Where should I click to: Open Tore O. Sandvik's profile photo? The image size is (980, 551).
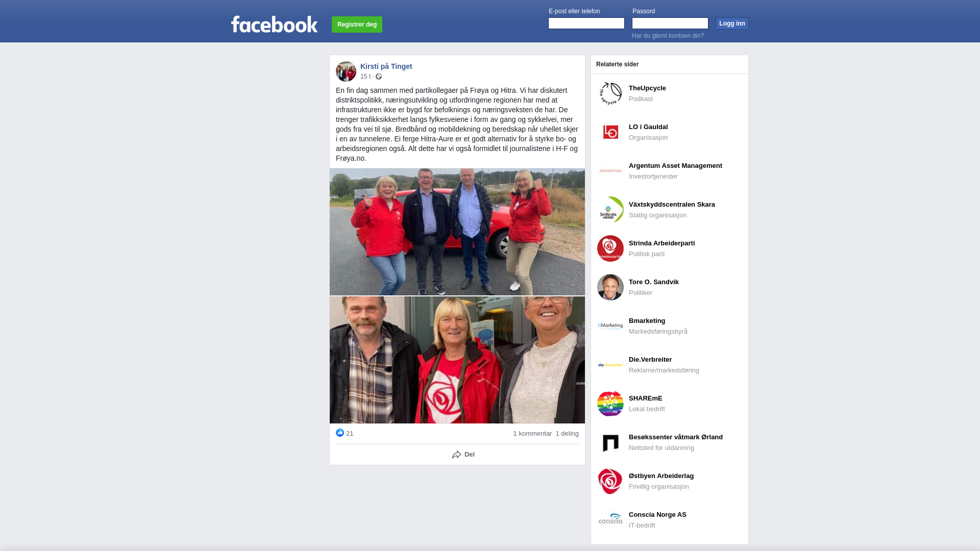pyautogui.click(x=610, y=287)
